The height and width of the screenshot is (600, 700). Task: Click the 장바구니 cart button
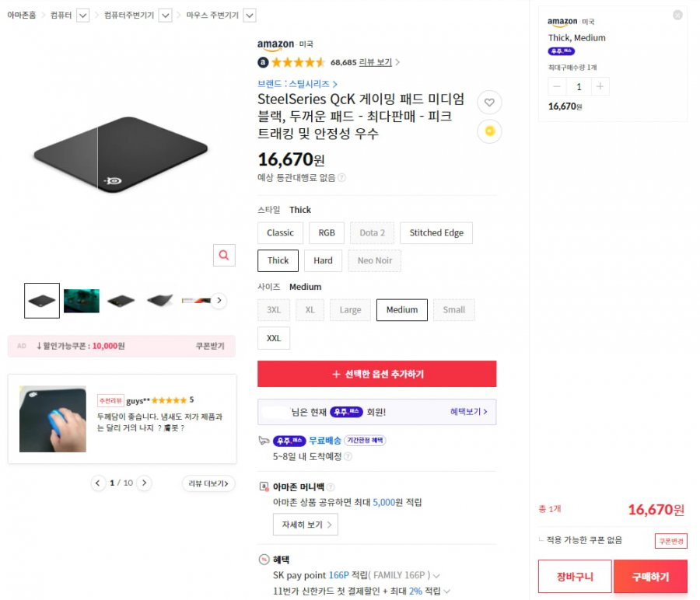coord(575,577)
